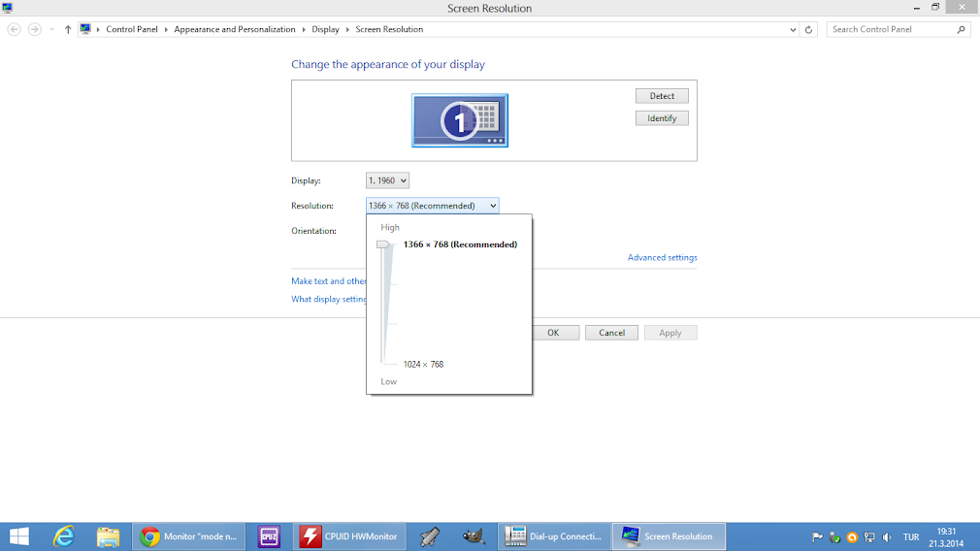
Task: Click the Apply button
Action: 670,333
